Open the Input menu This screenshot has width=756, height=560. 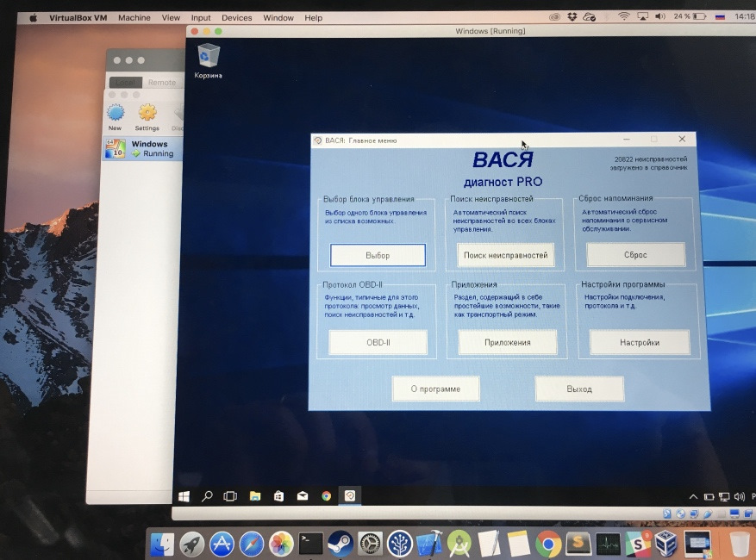pos(201,18)
